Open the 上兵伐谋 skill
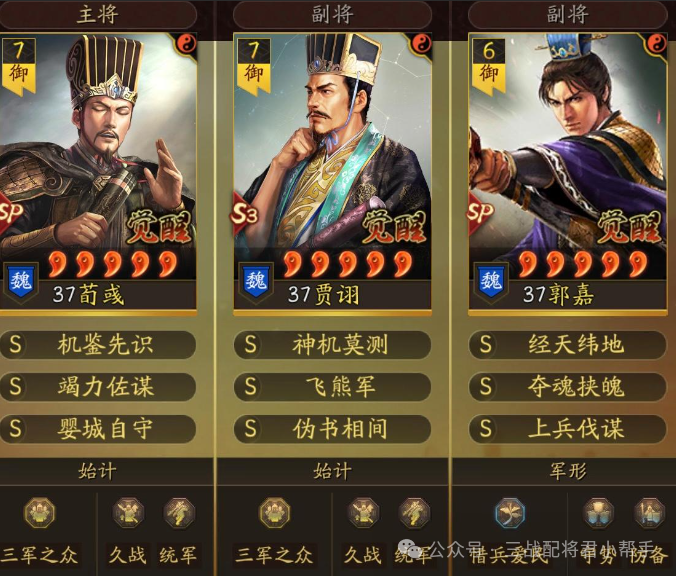This screenshot has height=576, width=676. pos(567,429)
